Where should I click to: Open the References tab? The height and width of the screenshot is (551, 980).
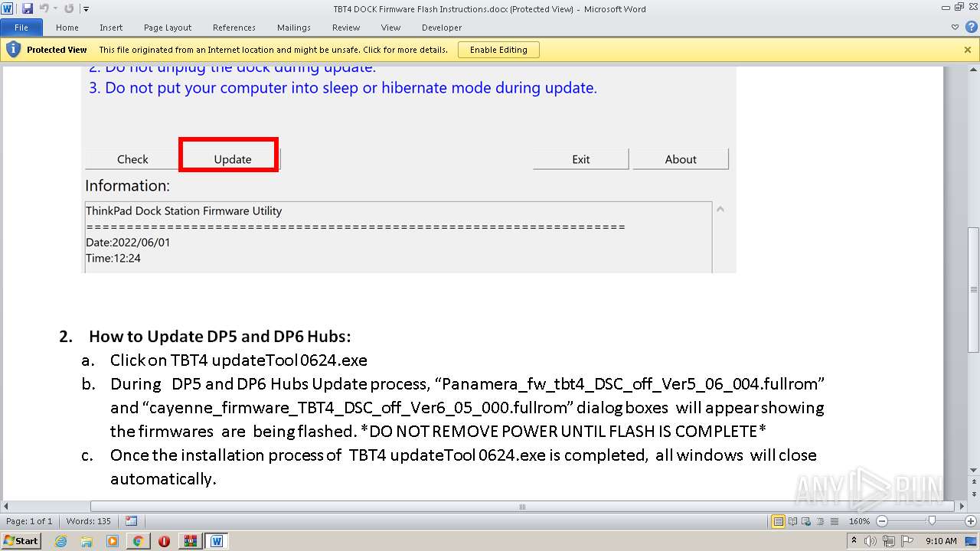[x=234, y=28]
